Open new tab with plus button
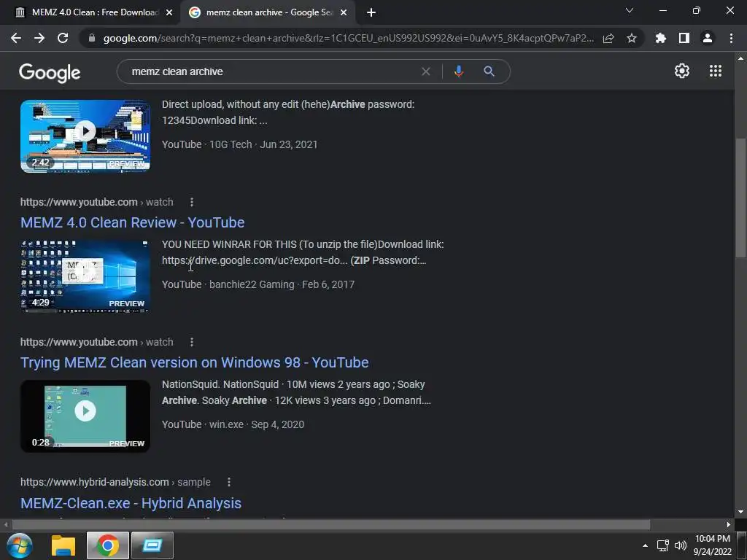The width and height of the screenshot is (747, 560). (371, 13)
